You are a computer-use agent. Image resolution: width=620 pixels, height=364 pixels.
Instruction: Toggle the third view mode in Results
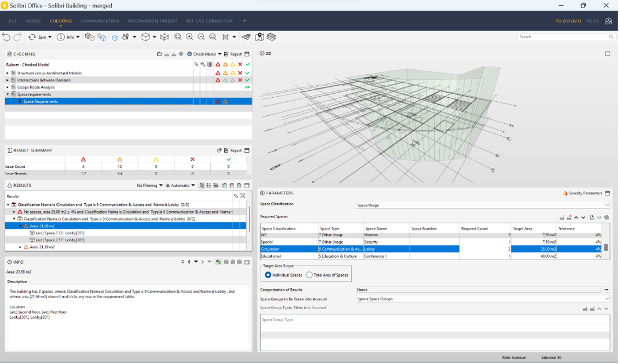[216, 186]
